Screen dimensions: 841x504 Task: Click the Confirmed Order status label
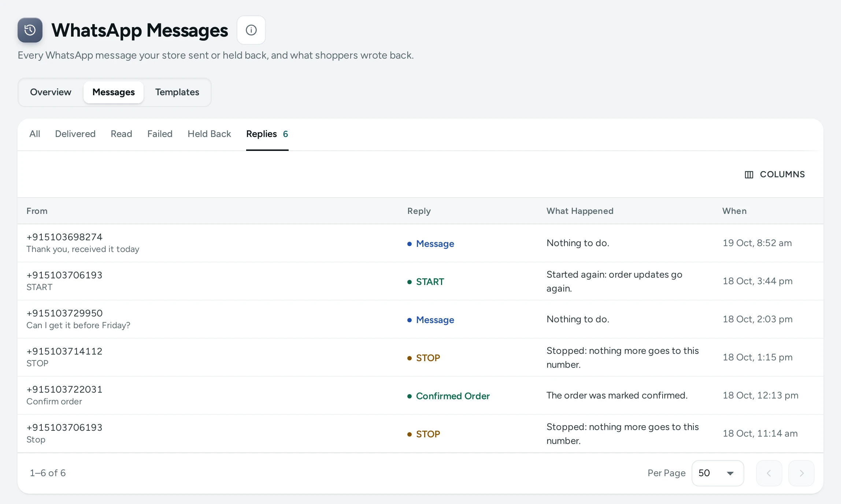(x=449, y=396)
